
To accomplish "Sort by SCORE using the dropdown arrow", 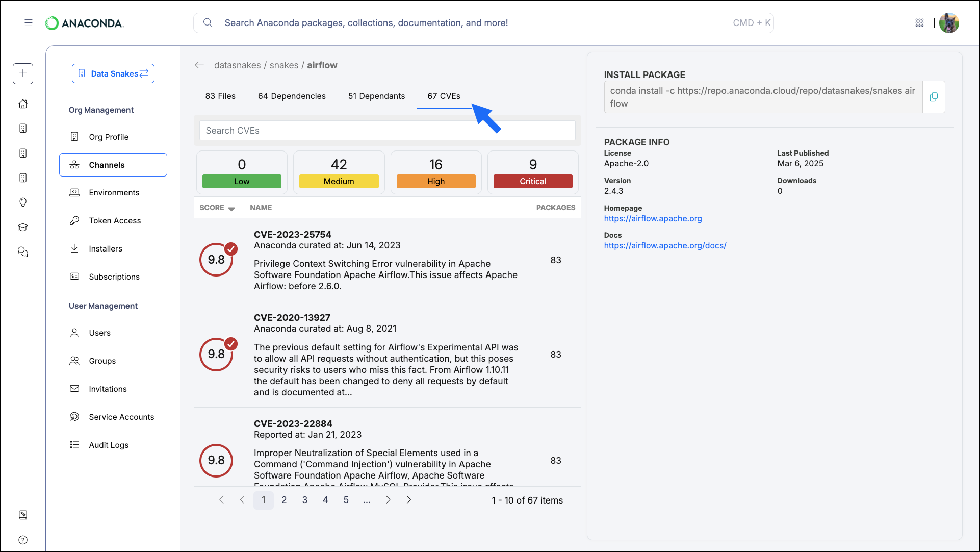I will 232,209.
